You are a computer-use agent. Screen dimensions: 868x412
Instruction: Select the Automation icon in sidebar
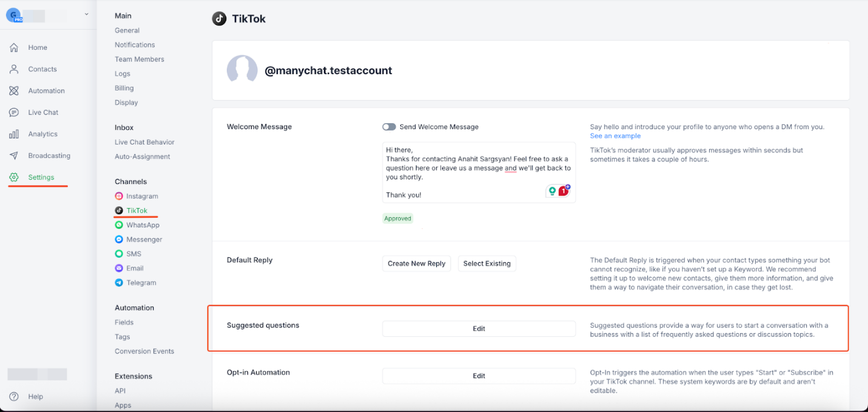click(x=15, y=90)
